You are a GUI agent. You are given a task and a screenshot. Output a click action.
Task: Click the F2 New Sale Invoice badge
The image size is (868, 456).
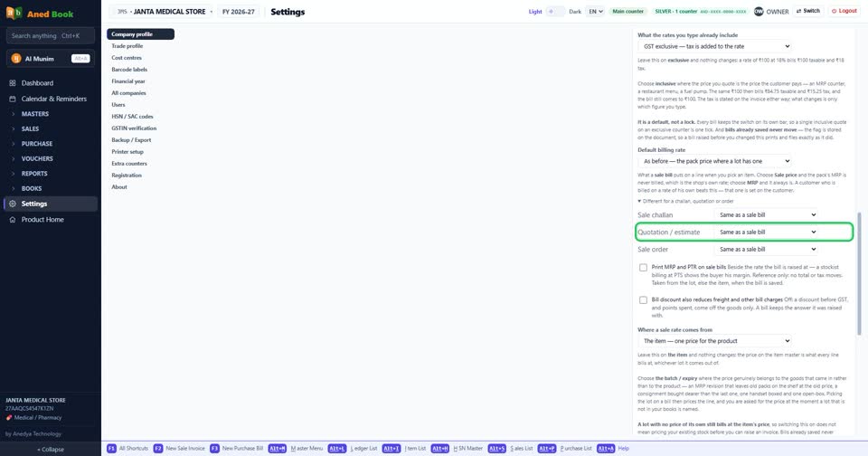click(x=157, y=448)
